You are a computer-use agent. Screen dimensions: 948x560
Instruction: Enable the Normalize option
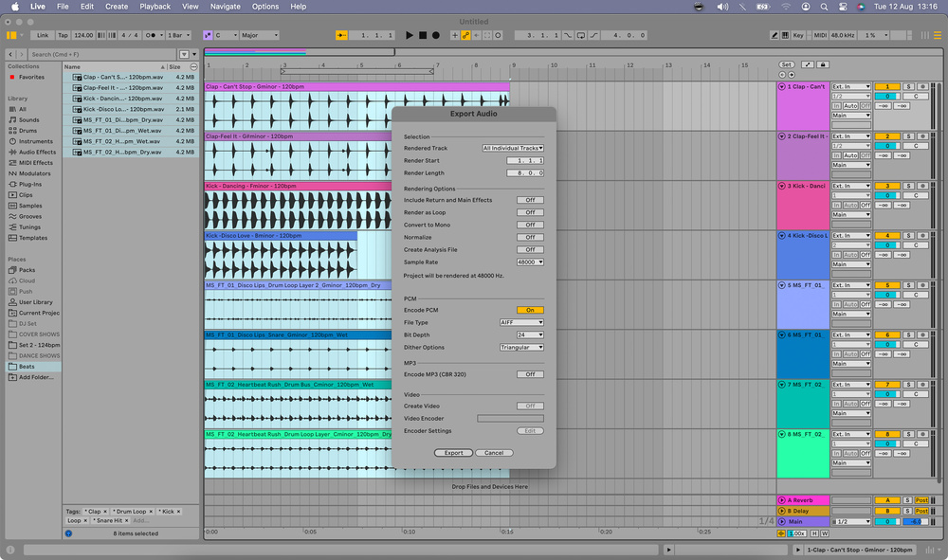coord(530,237)
